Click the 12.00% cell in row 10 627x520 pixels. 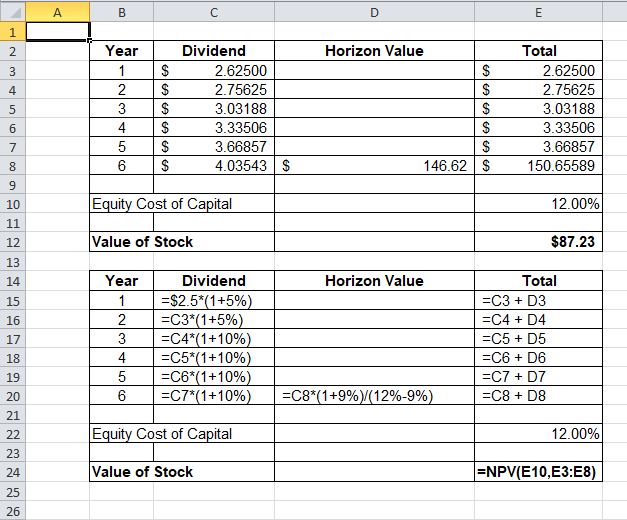click(x=539, y=204)
